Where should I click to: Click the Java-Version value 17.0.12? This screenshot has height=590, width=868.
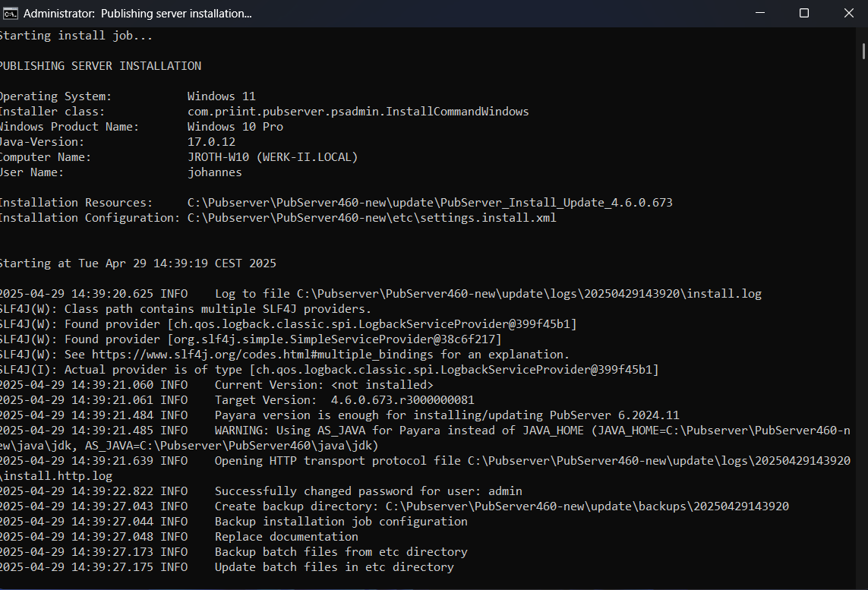[x=211, y=142]
